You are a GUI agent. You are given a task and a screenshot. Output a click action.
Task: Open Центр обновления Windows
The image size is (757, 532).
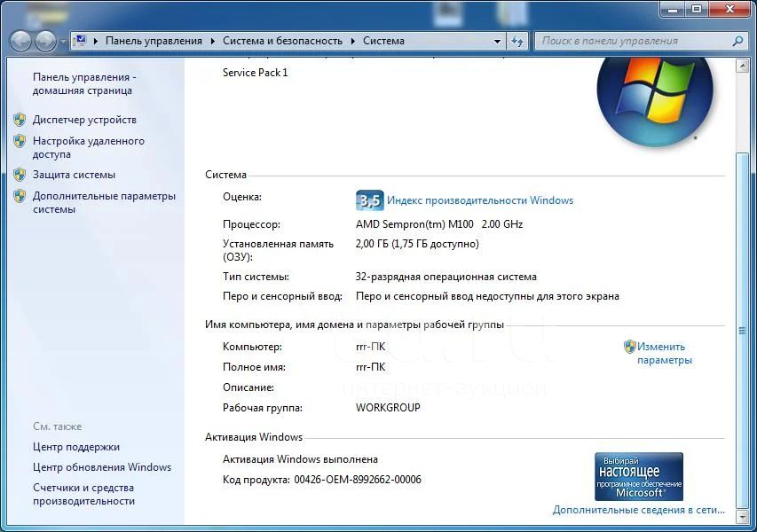click(x=102, y=467)
